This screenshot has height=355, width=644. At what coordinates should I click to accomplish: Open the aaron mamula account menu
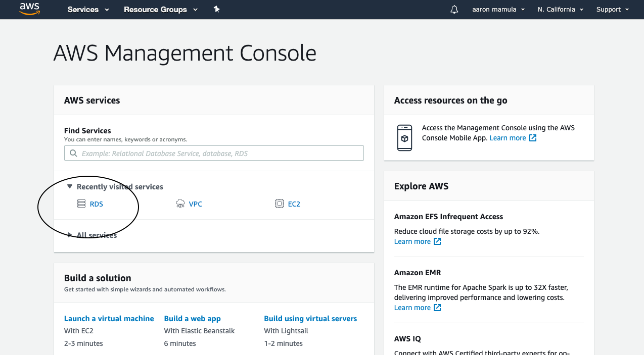coord(498,10)
